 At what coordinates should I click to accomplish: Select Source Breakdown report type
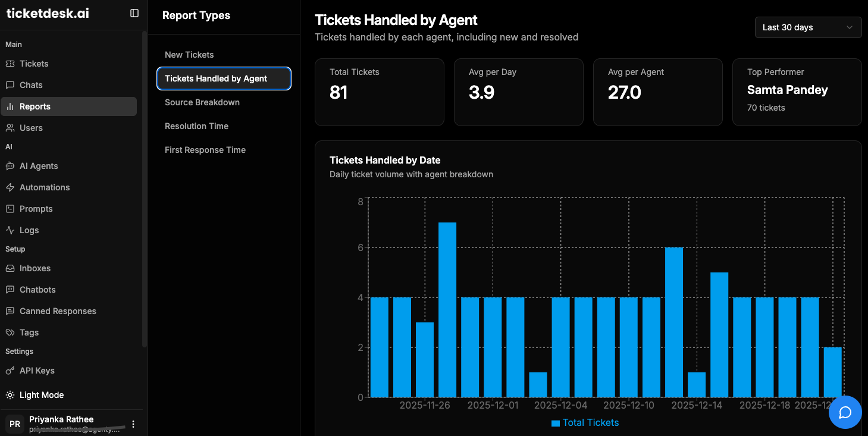(202, 102)
